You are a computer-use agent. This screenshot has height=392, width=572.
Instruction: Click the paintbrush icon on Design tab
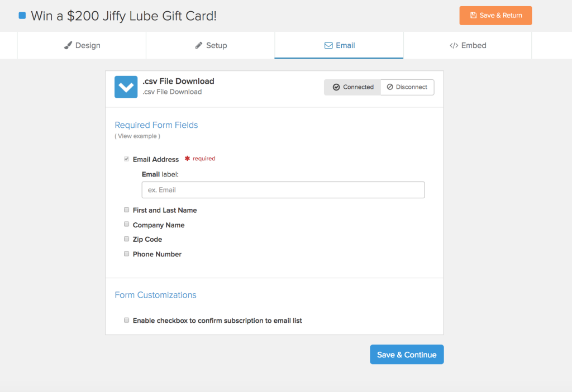[x=68, y=45]
